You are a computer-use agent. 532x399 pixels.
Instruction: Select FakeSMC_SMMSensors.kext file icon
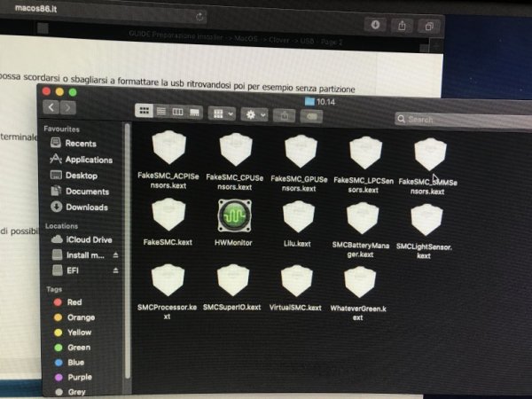point(430,154)
